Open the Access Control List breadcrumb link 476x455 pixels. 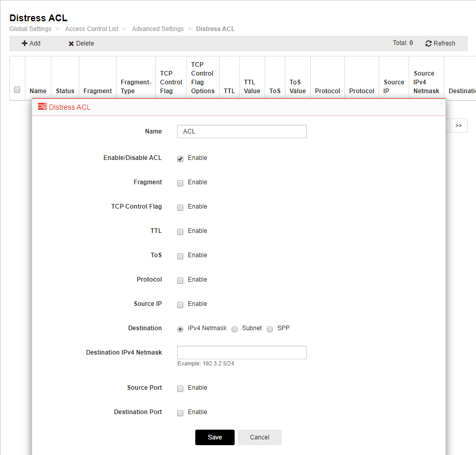pos(92,29)
